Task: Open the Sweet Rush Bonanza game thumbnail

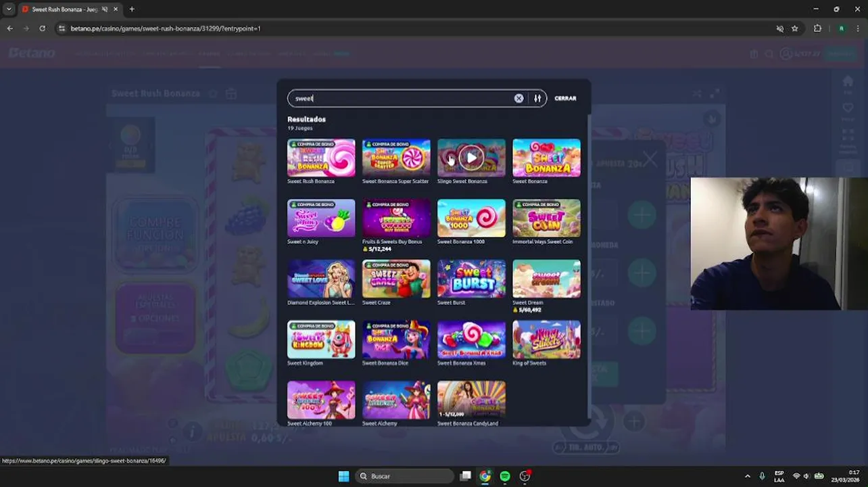Action: point(321,158)
